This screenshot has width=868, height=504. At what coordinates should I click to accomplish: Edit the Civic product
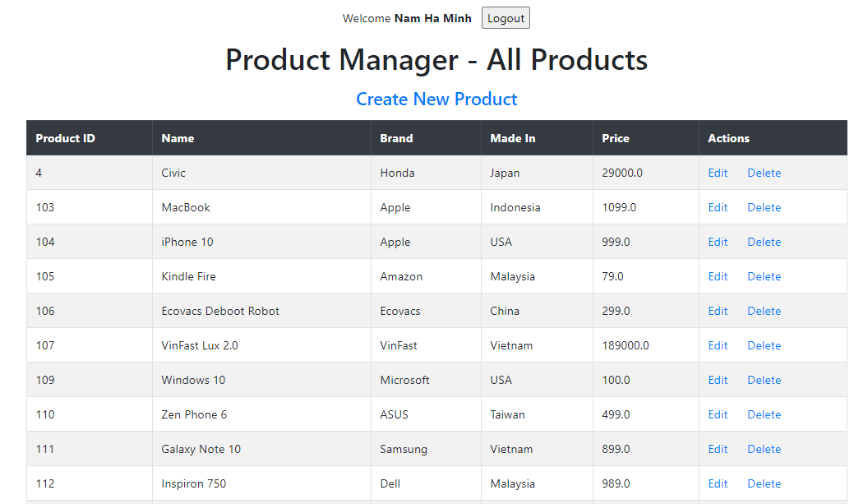pos(718,173)
